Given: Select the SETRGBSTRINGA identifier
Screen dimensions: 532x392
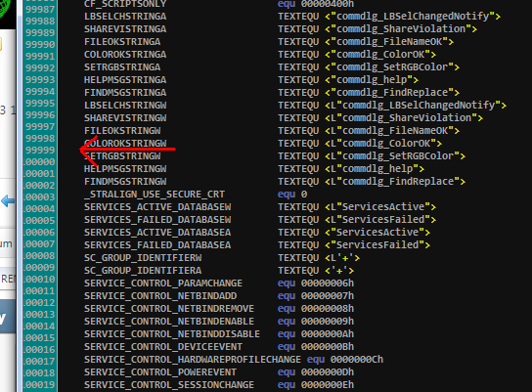Looking at the screenshot, I should (x=122, y=67).
